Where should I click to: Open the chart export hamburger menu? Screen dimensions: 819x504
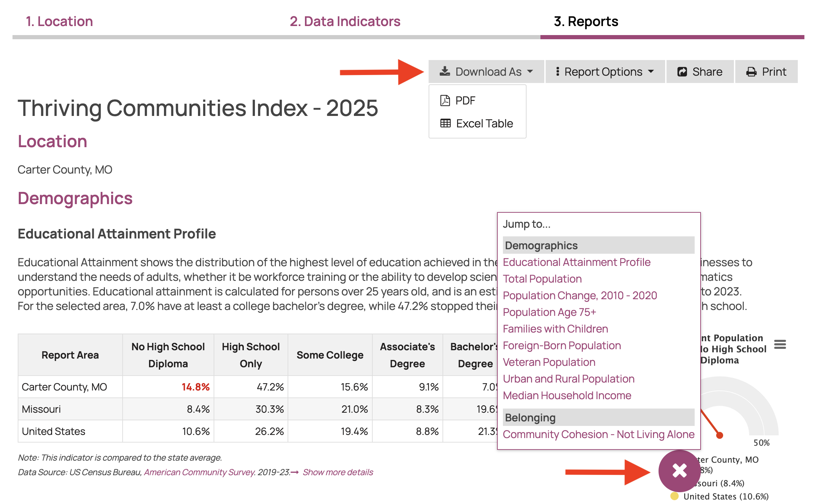click(x=780, y=344)
